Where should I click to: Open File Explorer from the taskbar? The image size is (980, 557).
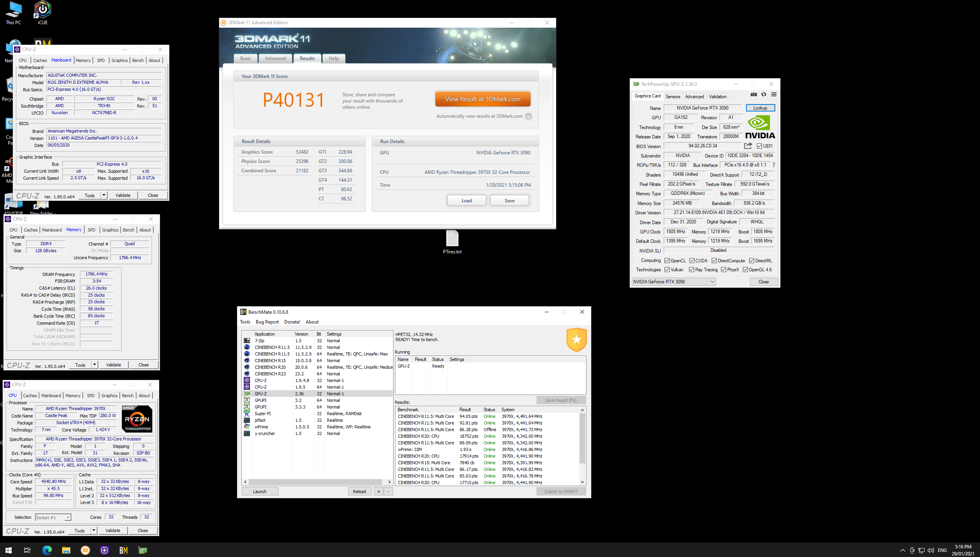coord(66,550)
